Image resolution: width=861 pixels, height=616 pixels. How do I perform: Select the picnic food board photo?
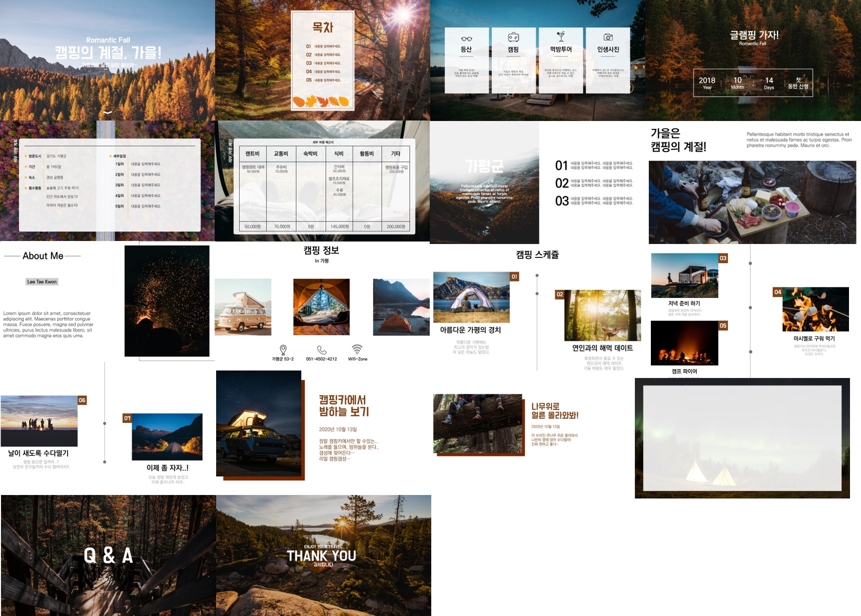tap(752, 202)
